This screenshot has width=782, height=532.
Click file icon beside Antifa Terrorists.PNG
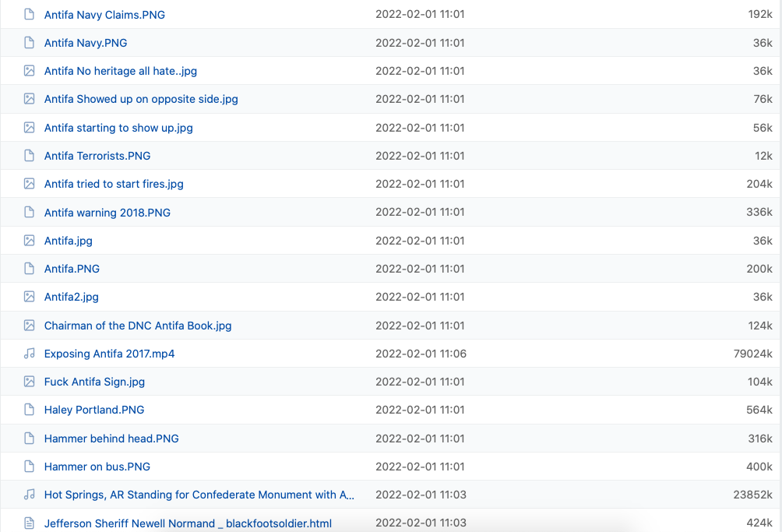pos(30,156)
